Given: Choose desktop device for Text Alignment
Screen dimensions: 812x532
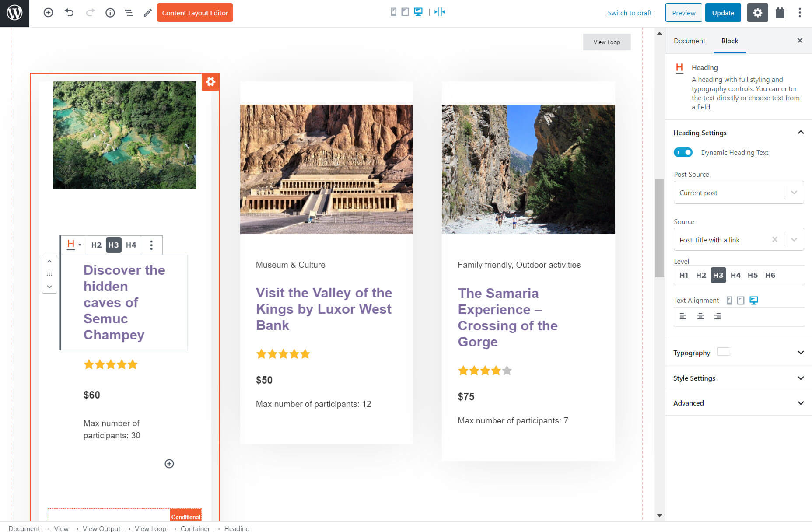Looking at the screenshot, I should click(x=754, y=300).
